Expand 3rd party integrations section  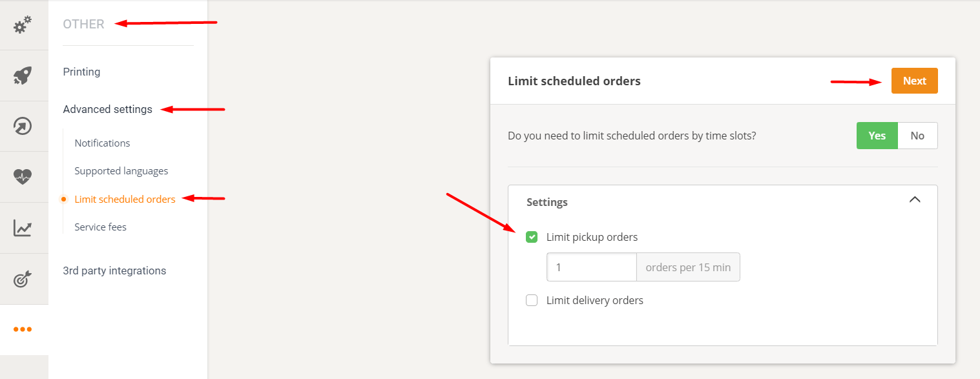[x=114, y=271]
